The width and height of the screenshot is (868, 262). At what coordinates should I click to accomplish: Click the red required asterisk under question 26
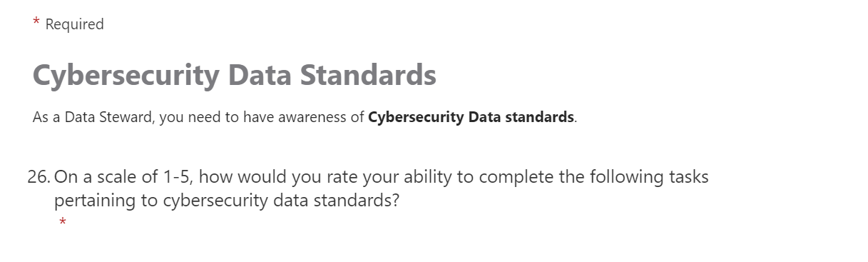(63, 223)
